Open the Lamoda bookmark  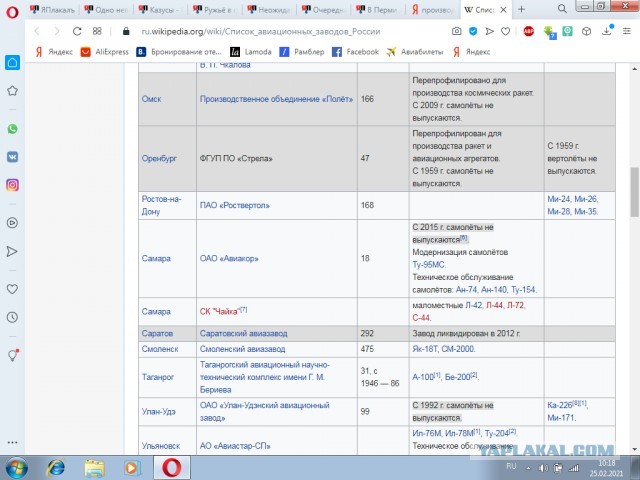(251, 52)
